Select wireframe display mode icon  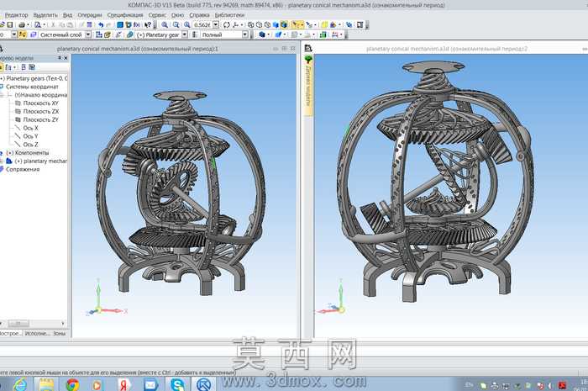tap(250, 24)
